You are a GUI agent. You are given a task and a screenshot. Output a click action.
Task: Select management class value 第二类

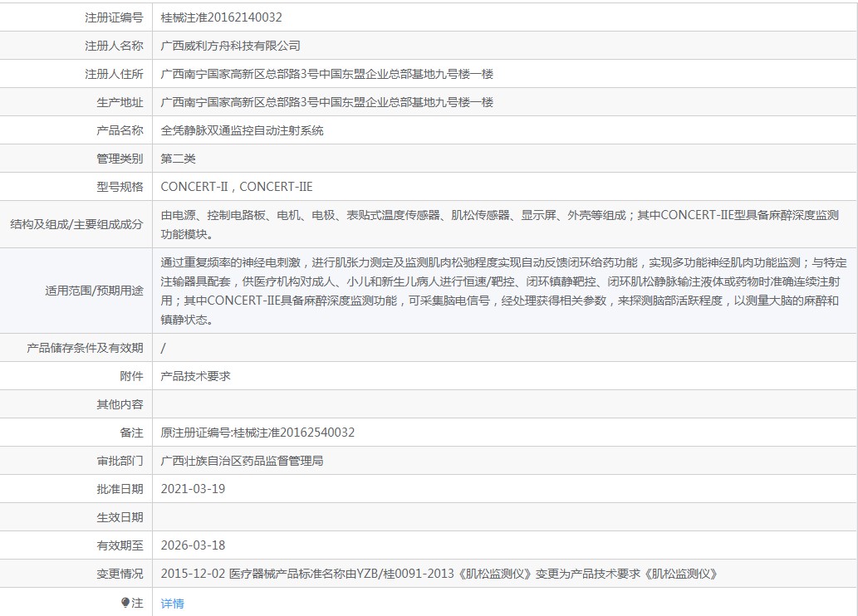tap(178, 159)
